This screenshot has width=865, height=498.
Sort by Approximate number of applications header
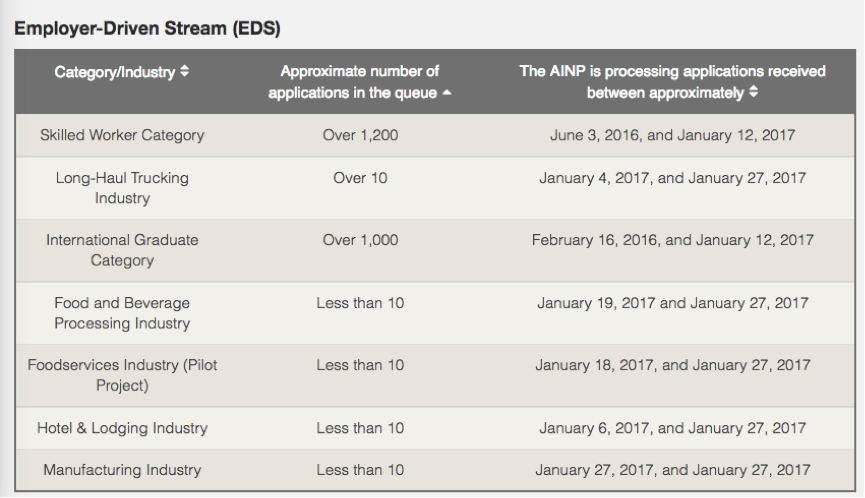click(359, 82)
